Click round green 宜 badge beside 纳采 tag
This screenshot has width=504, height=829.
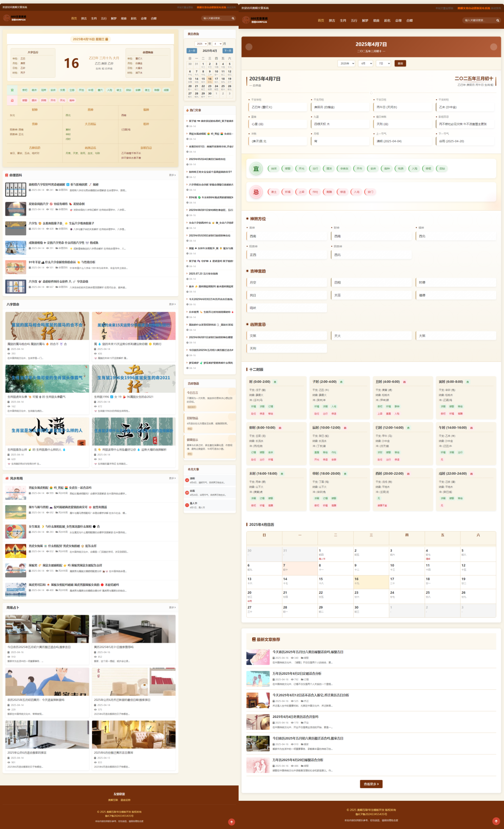point(256,169)
